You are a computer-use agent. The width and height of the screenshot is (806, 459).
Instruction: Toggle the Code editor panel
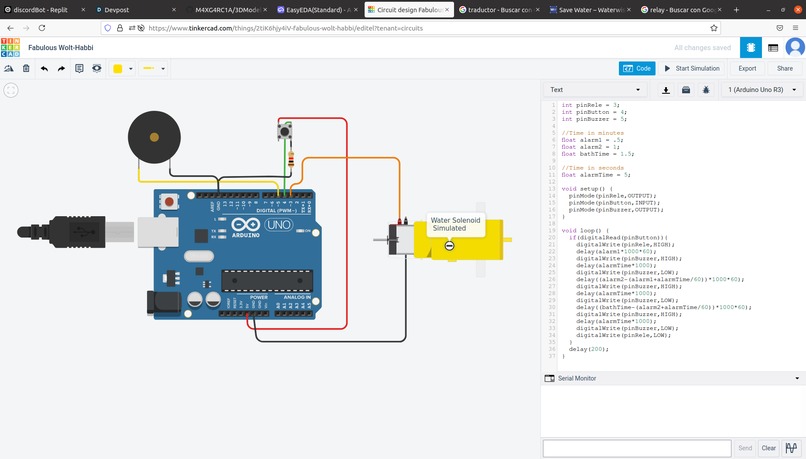tap(637, 68)
